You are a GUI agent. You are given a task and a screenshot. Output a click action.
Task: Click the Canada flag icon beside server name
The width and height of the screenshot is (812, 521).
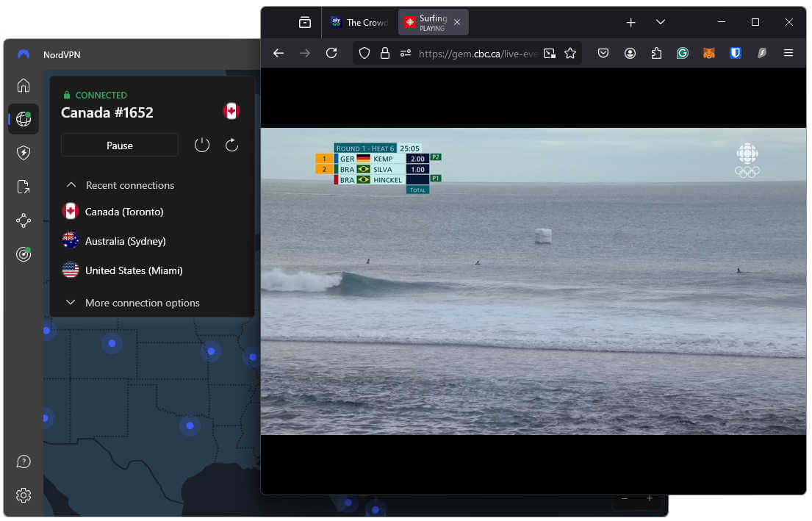(x=231, y=111)
